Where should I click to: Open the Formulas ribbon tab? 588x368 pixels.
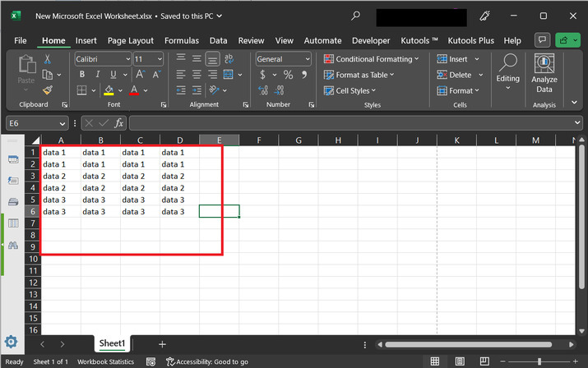pos(181,40)
